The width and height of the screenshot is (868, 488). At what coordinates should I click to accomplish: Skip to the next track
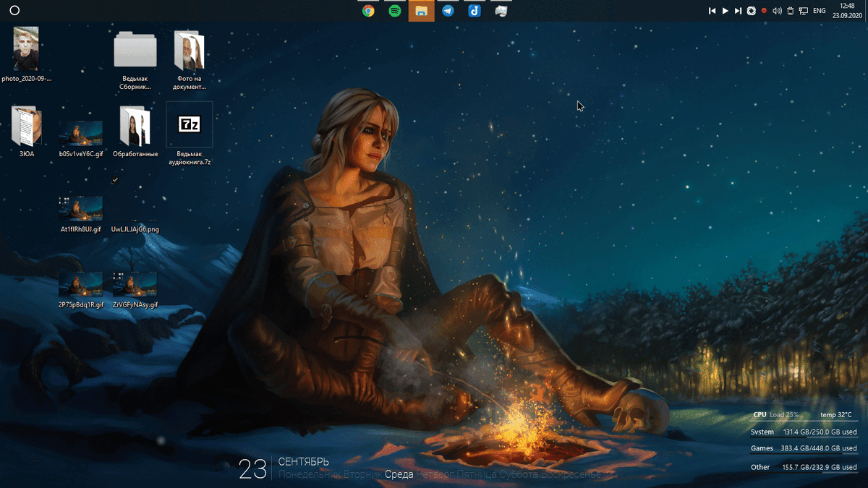pos(739,11)
